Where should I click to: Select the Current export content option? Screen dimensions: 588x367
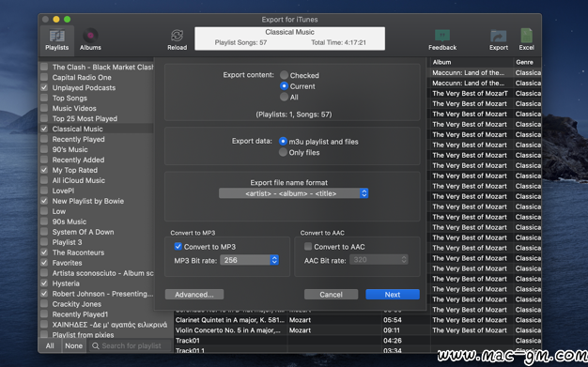tap(285, 86)
